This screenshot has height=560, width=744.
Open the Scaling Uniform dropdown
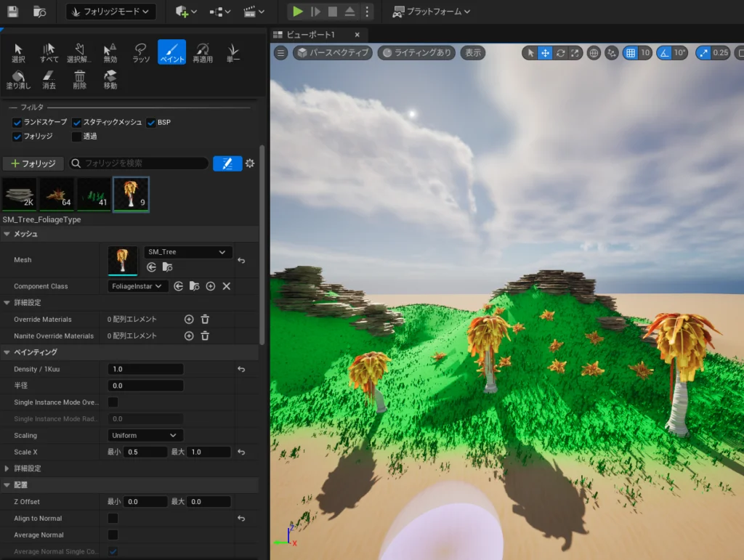pyautogui.click(x=144, y=435)
